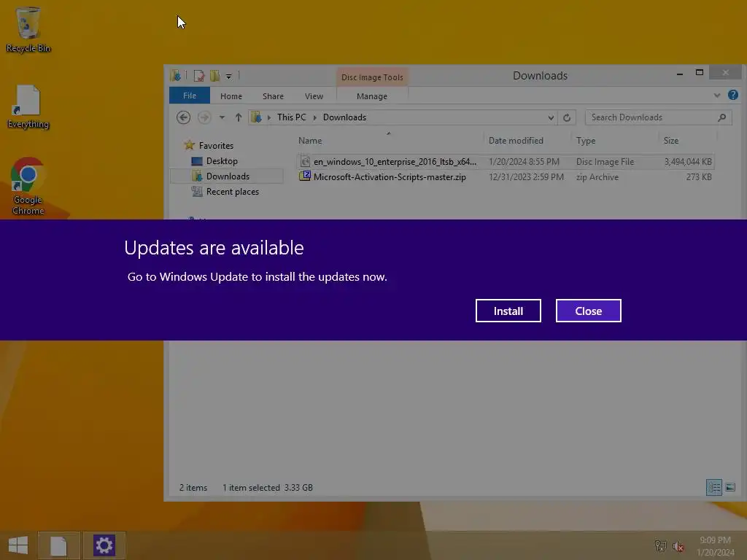This screenshot has height=560, width=747.
Task: Switch to the Home ribbon tab
Action: tap(231, 96)
